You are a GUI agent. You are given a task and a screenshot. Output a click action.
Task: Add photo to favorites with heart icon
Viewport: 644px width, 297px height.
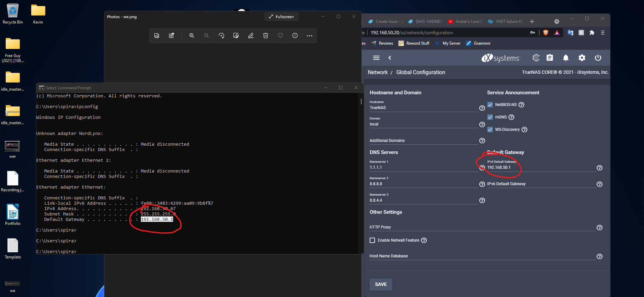280,36
